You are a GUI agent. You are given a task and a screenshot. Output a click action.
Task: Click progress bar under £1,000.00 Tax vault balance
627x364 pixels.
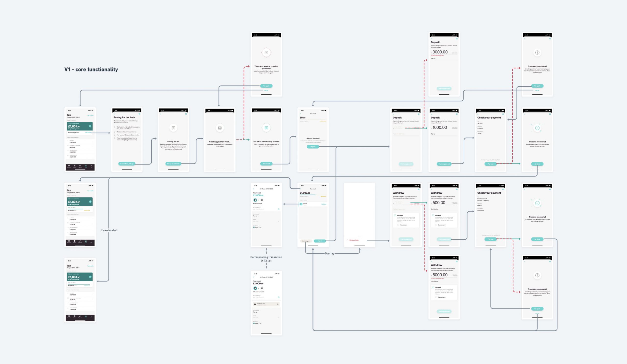[x=308, y=195]
